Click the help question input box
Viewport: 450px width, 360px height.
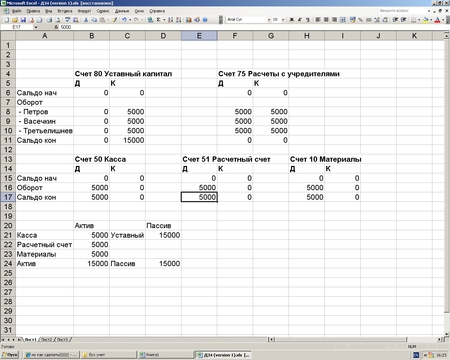tap(402, 11)
